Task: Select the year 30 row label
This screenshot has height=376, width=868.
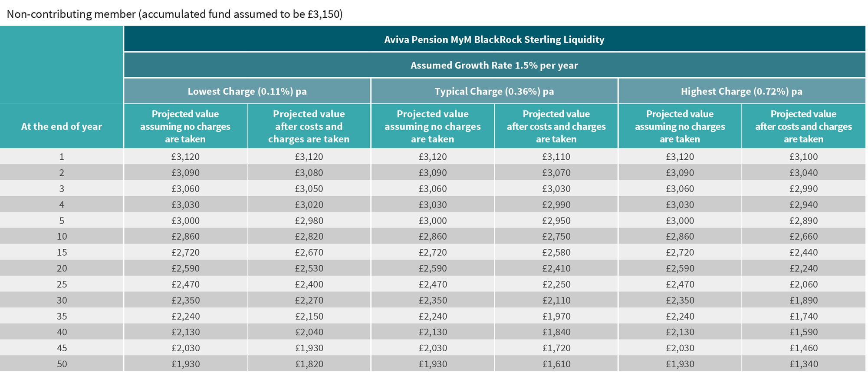Action: (x=62, y=300)
